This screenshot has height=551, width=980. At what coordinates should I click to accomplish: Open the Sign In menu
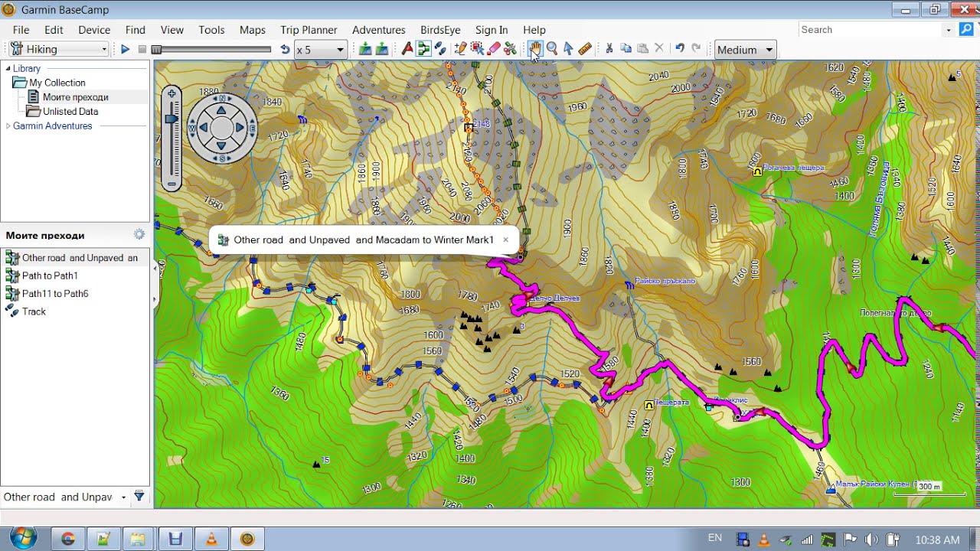click(x=492, y=30)
